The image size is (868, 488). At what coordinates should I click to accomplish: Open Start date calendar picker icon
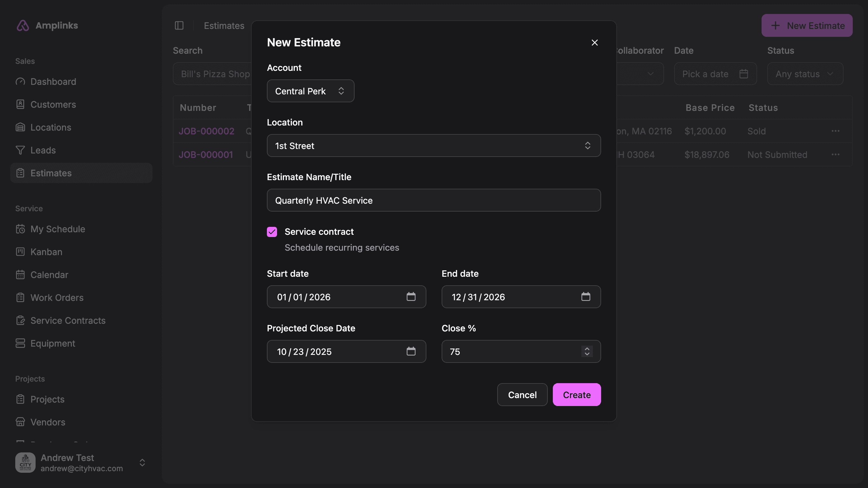click(411, 296)
